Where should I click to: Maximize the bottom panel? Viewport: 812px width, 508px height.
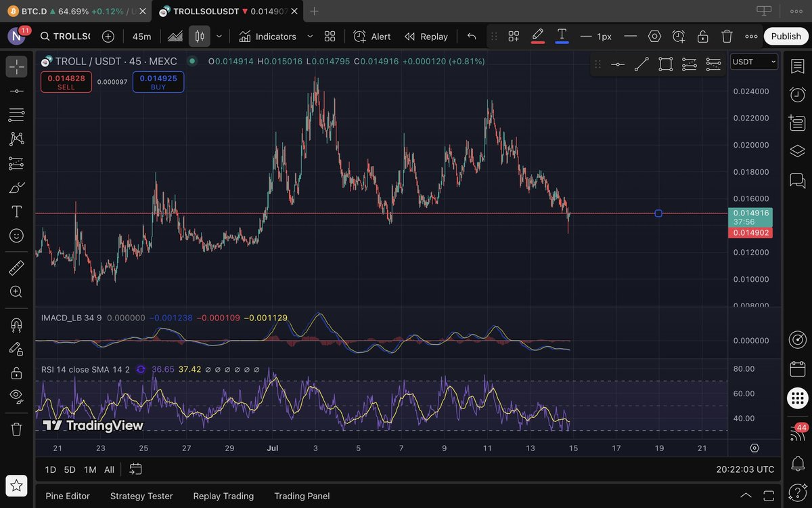click(x=768, y=495)
